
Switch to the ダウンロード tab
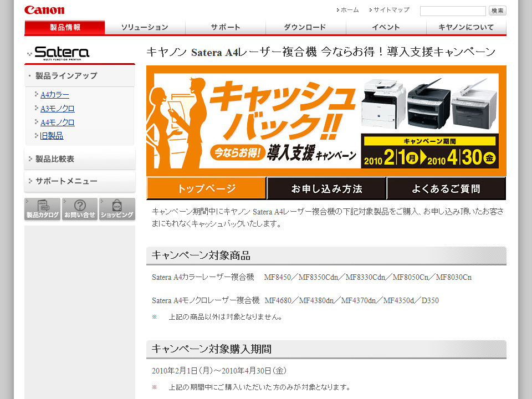click(305, 27)
